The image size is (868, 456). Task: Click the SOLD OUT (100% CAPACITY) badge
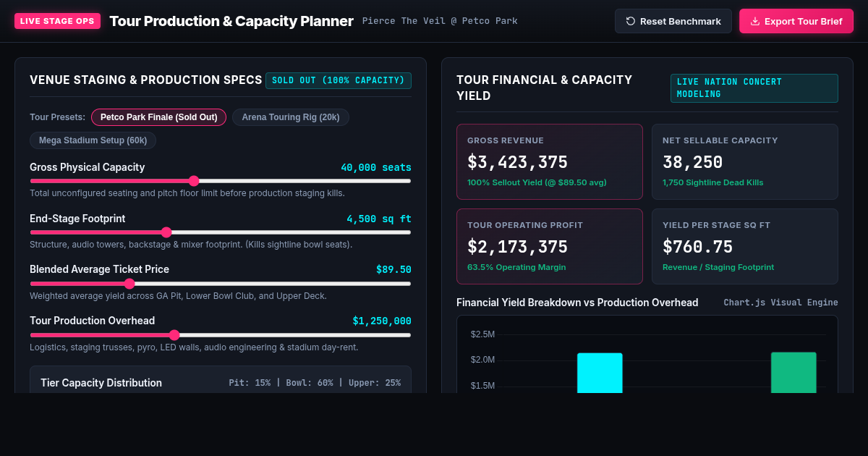(339, 80)
